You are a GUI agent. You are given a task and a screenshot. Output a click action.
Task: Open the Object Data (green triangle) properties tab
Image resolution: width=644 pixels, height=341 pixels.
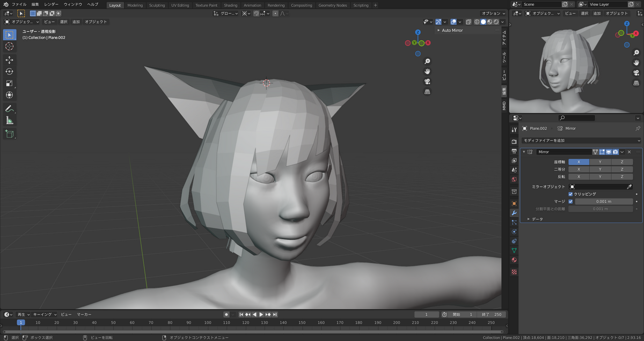pyautogui.click(x=514, y=250)
